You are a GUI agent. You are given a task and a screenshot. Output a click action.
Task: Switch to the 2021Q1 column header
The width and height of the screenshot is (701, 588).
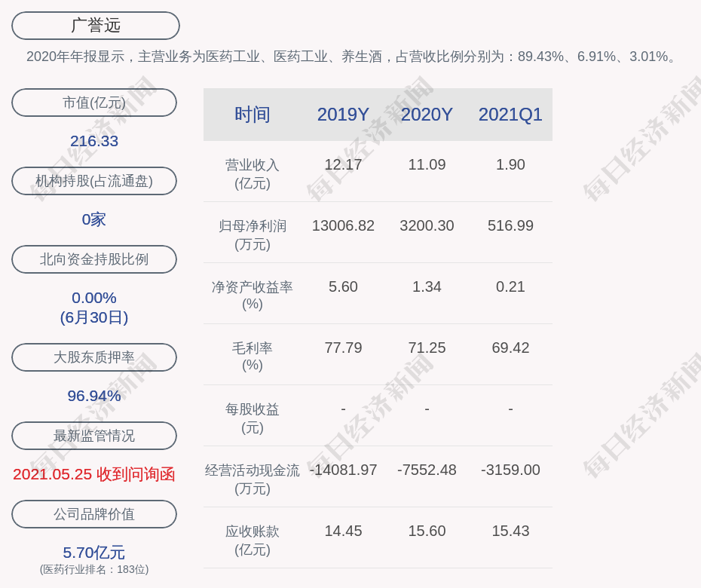pos(510,115)
